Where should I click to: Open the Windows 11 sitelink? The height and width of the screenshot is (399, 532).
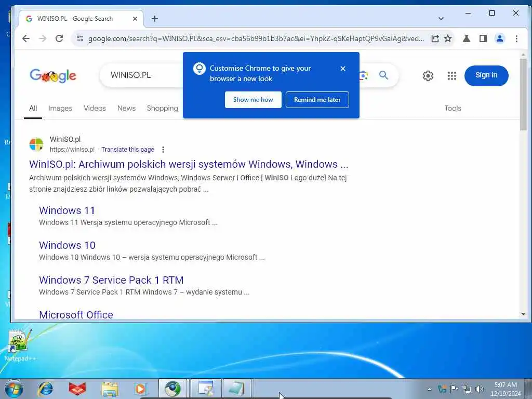67,210
